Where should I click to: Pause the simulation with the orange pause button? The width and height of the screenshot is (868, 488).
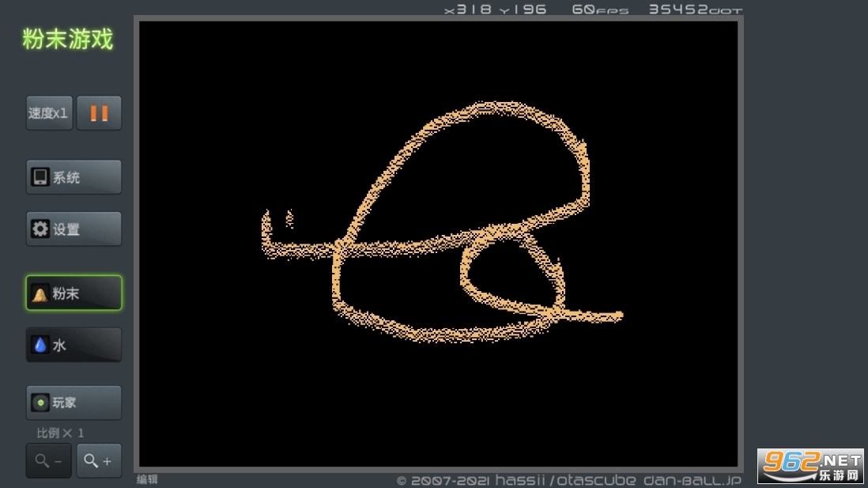(99, 113)
